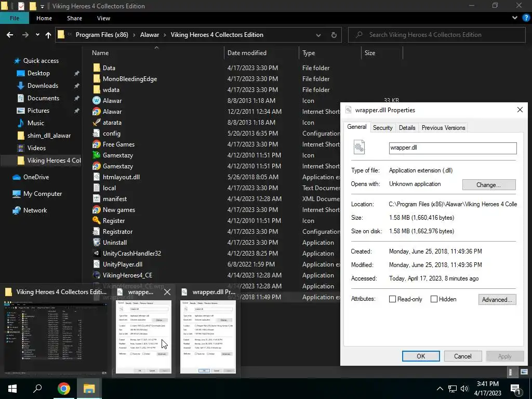Open My Computer in navigation pane
This screenshot has height=399, width=532.
pos(43,193)
